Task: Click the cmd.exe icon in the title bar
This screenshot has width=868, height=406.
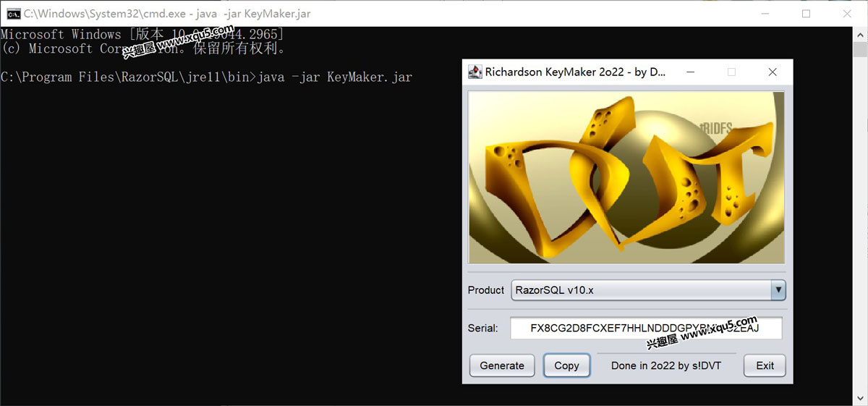Action: [x=12, y=13]
